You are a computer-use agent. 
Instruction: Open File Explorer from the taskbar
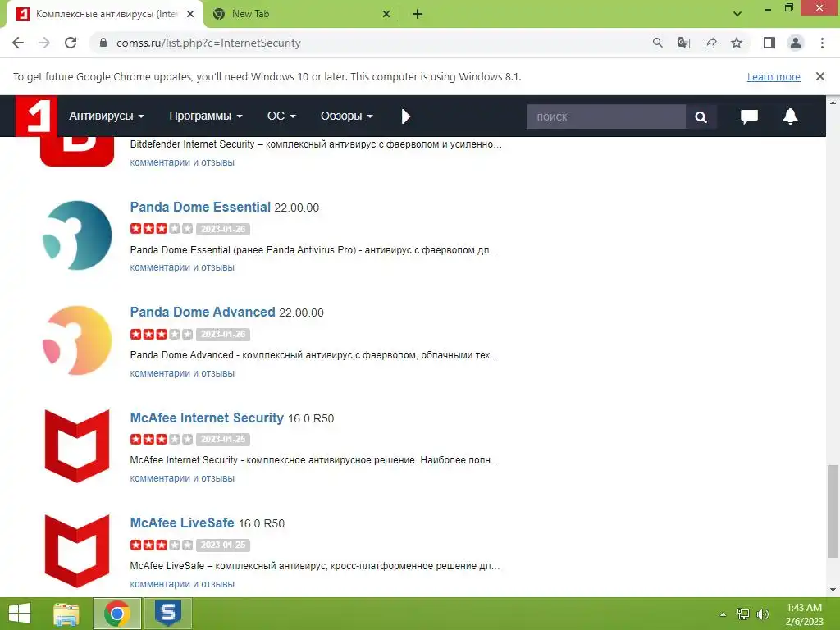pyautogui.click(x=66, y=614)
